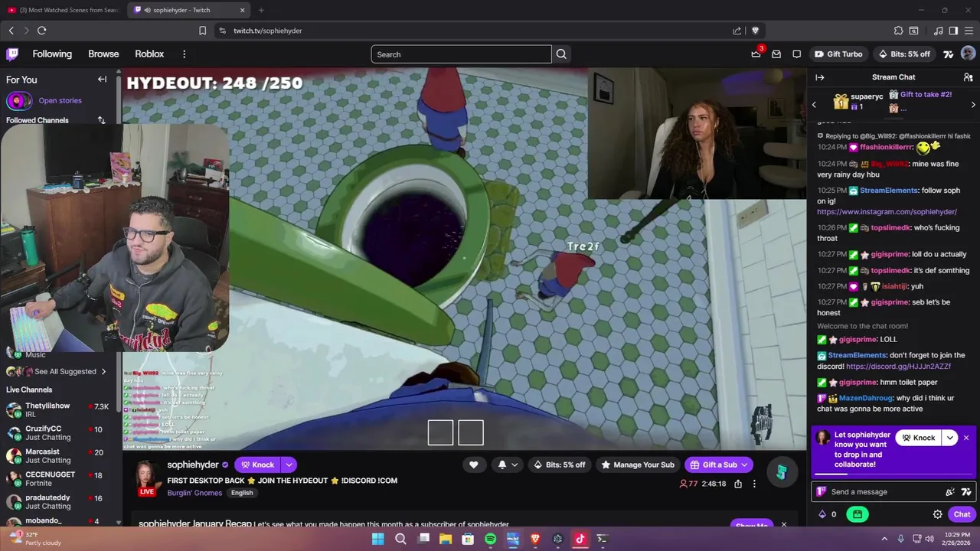The image size is (980, 551).
Task: Open Brave playlist music note icon
Action: coord(938,31)
